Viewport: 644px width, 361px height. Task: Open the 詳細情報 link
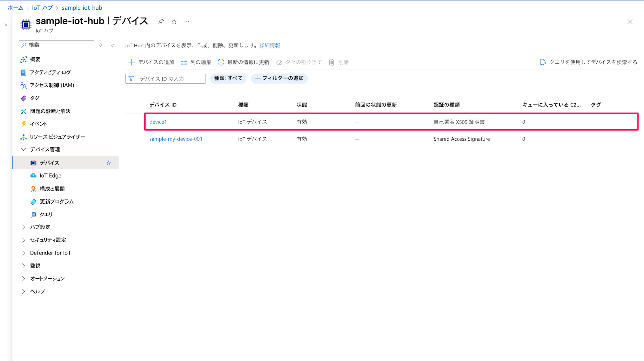(x=270, y=45)
